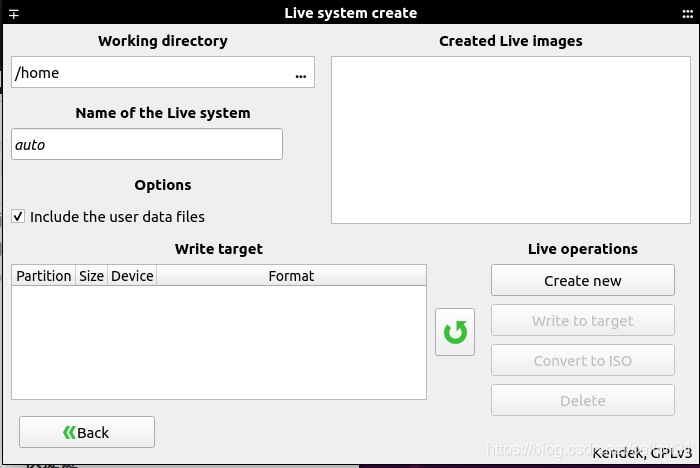Screen dimensions: 700x468
Task: Click inside the Created Live images list
Action: [511, 140]
